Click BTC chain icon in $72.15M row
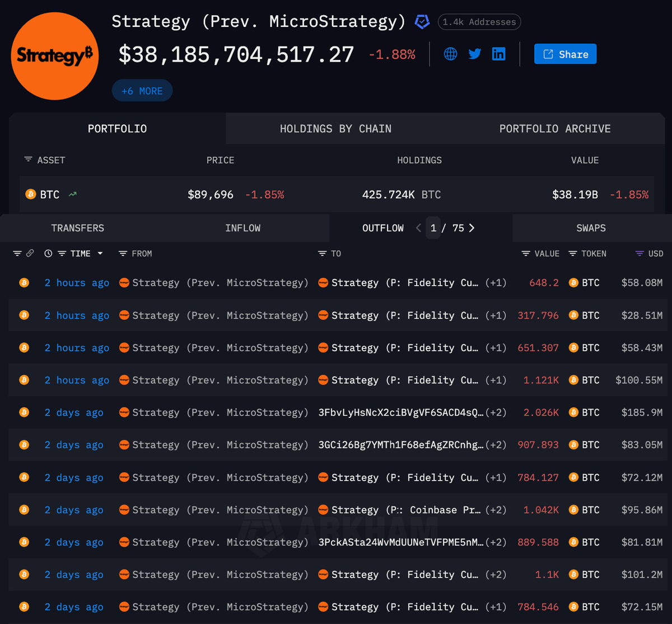Viewport: 672px width, 624px height. 24,607
